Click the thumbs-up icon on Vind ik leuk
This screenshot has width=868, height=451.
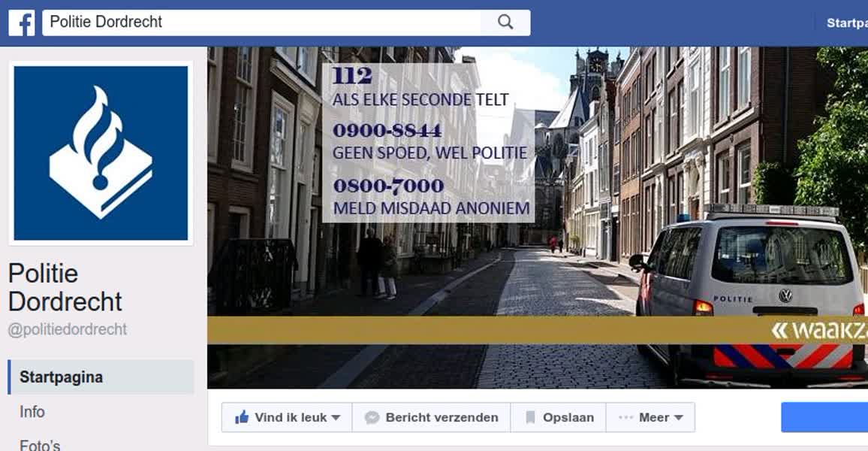242,418
